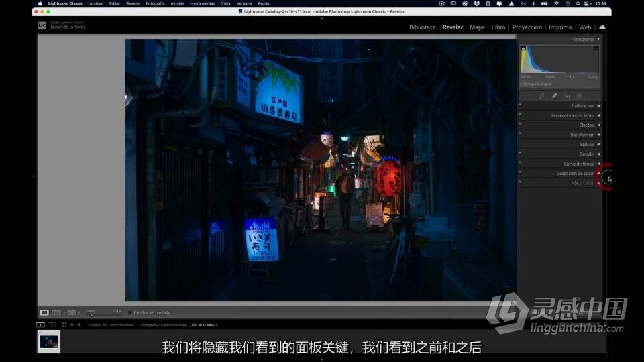Click main window display button 1
Screen dimensions: 644x362
pos(40,324)
